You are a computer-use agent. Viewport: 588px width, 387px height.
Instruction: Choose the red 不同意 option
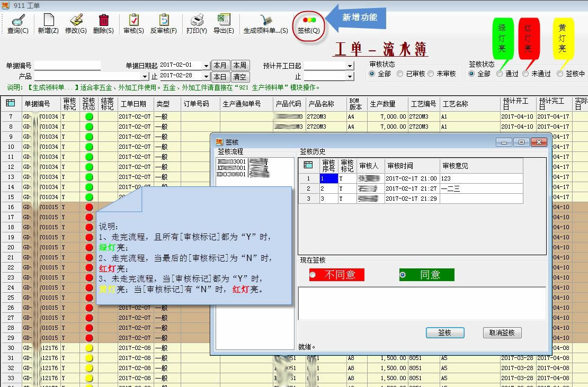point(313,275)
